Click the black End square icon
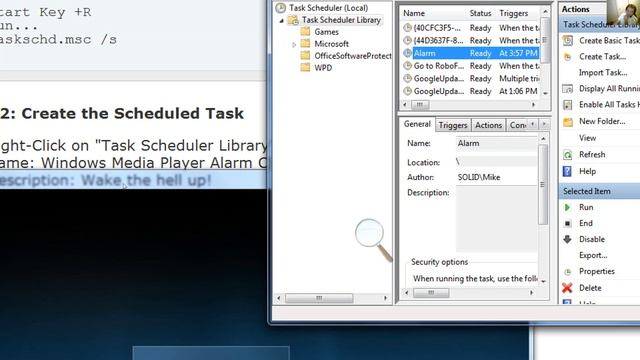 coord(567,223)
